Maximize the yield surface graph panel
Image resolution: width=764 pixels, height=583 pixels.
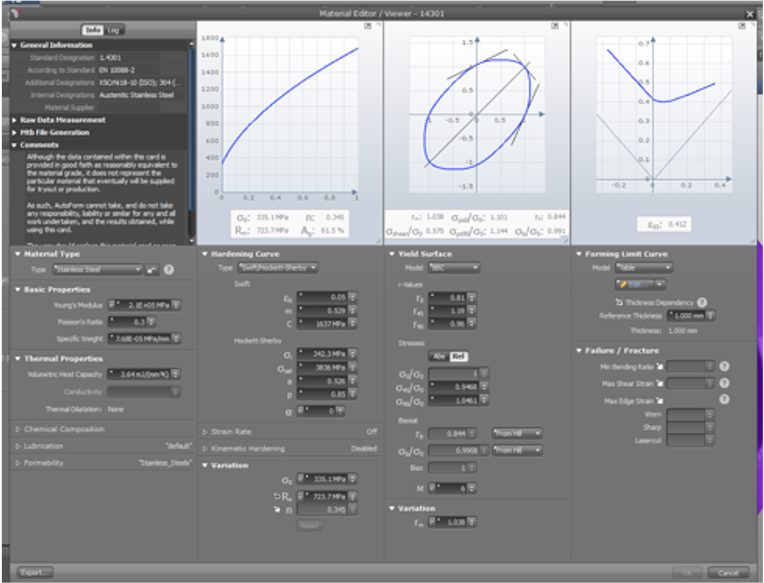[x=554, y=26]
